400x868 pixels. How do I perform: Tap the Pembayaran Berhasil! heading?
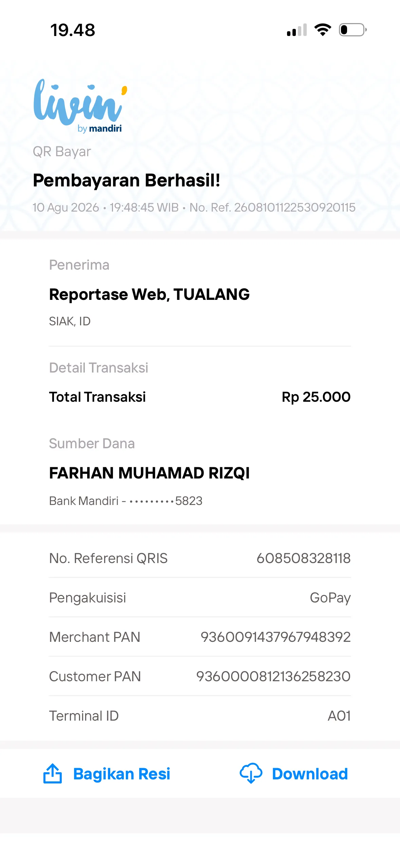(x=127, y=180)
